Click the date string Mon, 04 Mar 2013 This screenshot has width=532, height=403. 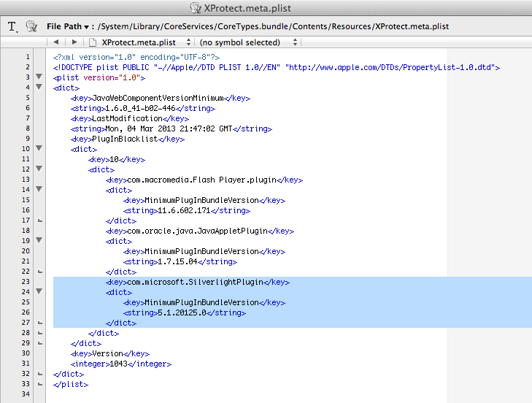[x=171, y=128]
